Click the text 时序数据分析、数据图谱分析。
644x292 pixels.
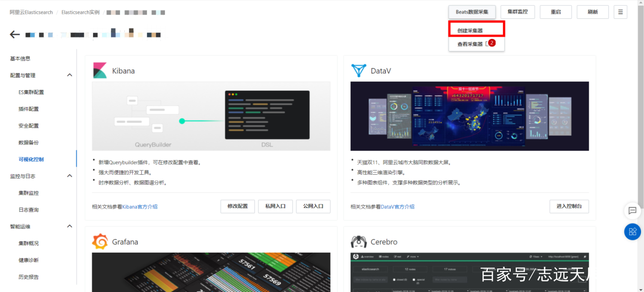(x=133, y=183)
